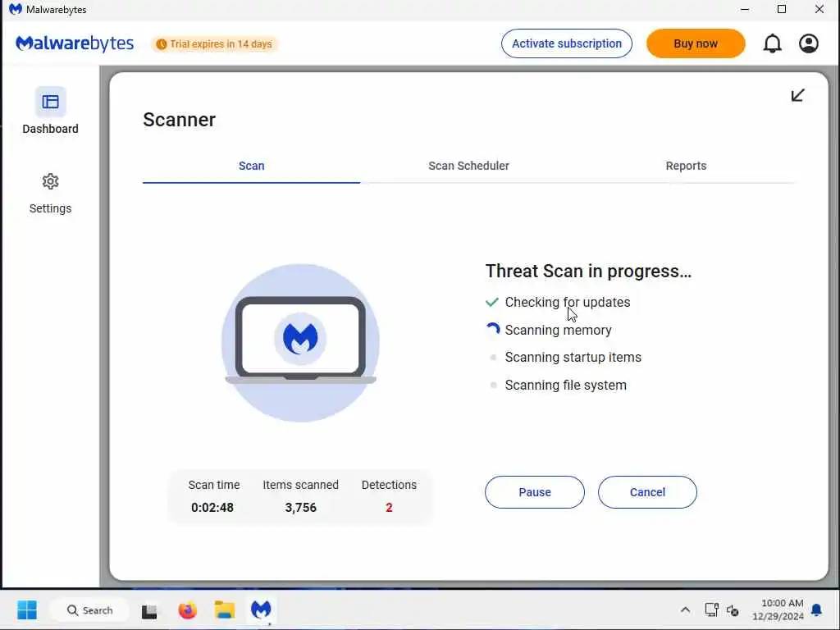Click the Scanning memory text
This screenshot has height=630, width=840.
(x=558, y=330)
